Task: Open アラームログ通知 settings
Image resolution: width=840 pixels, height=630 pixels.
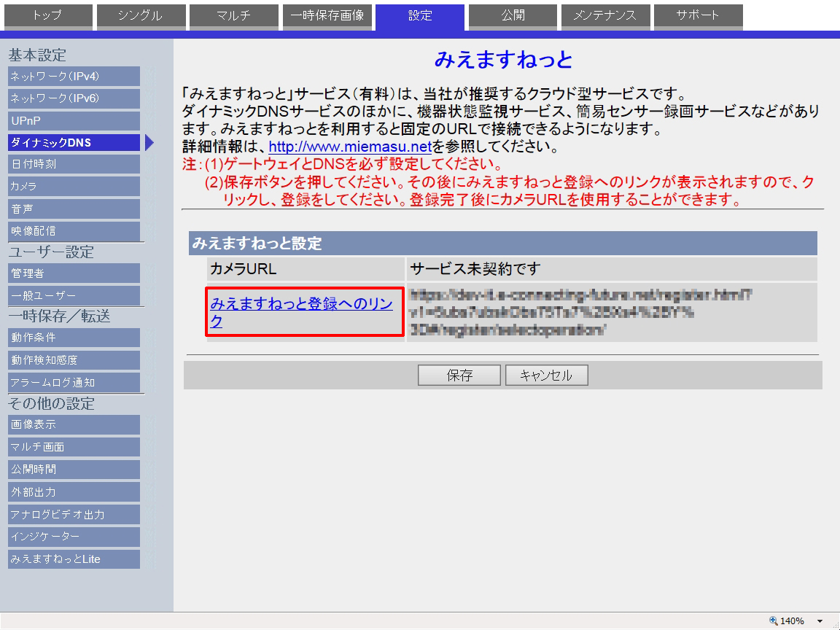Action: pos(74,383)
